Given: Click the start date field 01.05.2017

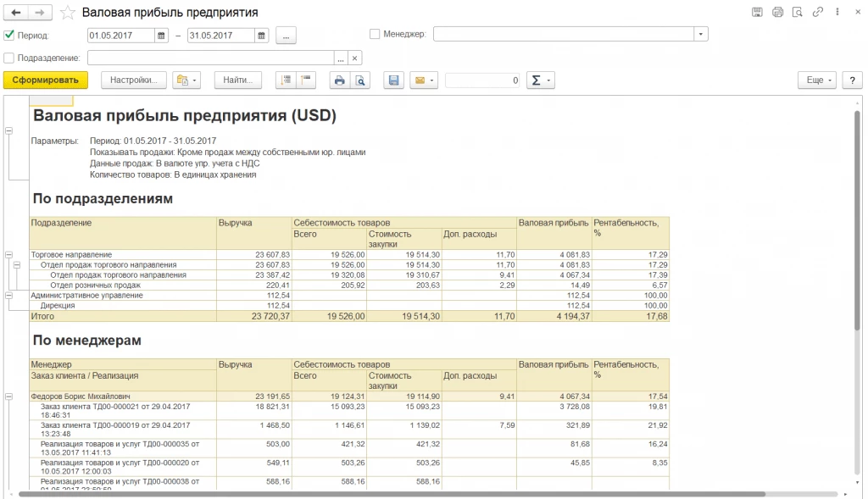Looking at the screenshot, I should click(x=121, y=36).
